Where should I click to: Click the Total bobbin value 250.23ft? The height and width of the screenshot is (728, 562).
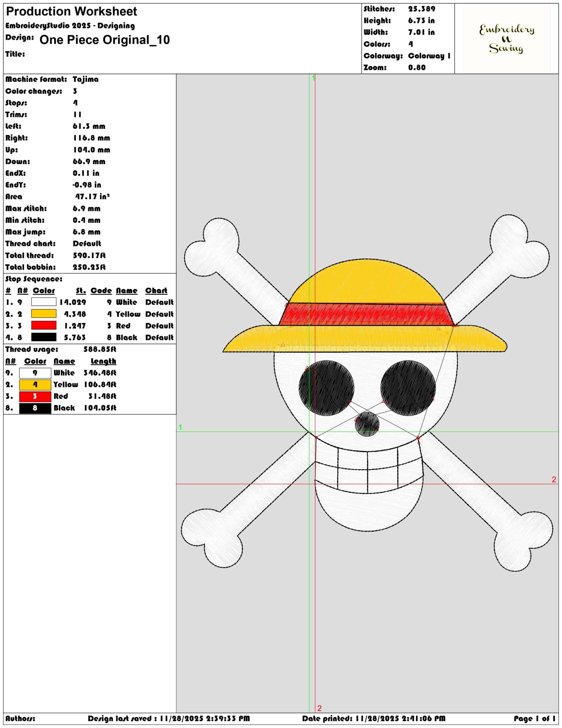[89, 267]
